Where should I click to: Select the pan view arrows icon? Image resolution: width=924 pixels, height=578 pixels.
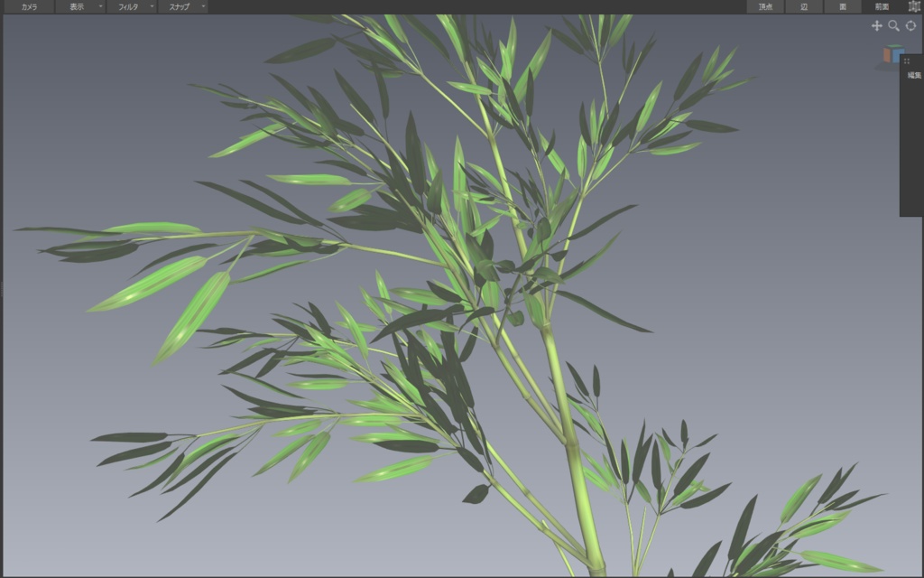coord(878,25)
